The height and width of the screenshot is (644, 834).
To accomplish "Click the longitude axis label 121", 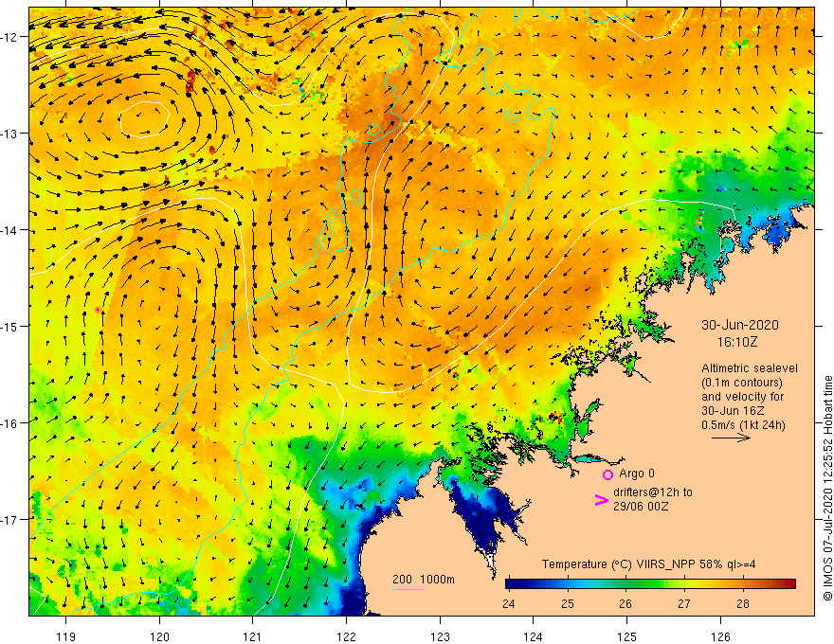I will click(252, 636).
